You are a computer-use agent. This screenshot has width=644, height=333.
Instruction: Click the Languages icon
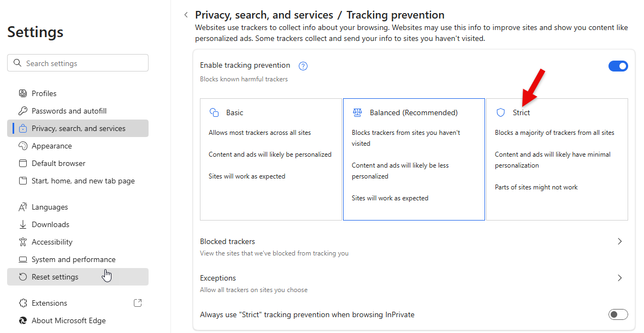23,207
